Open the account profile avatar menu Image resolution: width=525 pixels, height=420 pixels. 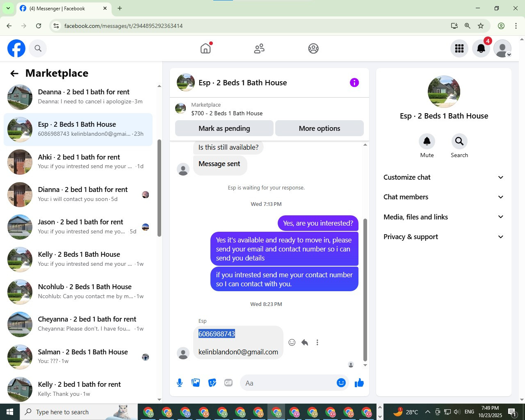click(x=502, y=48)
